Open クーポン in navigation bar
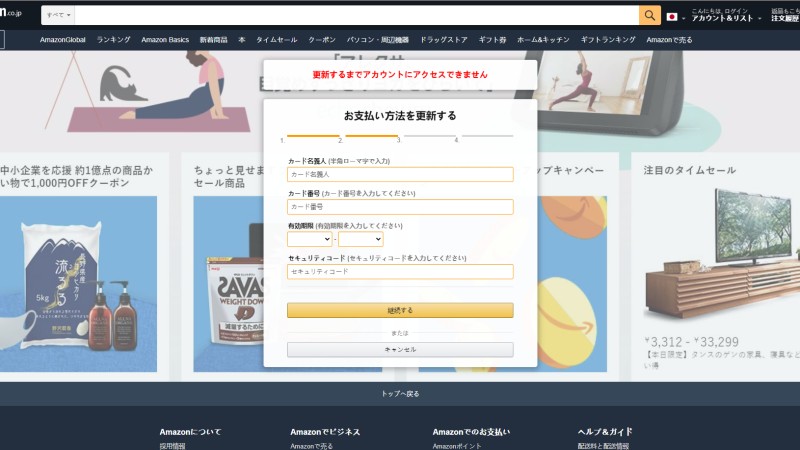Screen dimensions: 800x450 coord(322,40)
